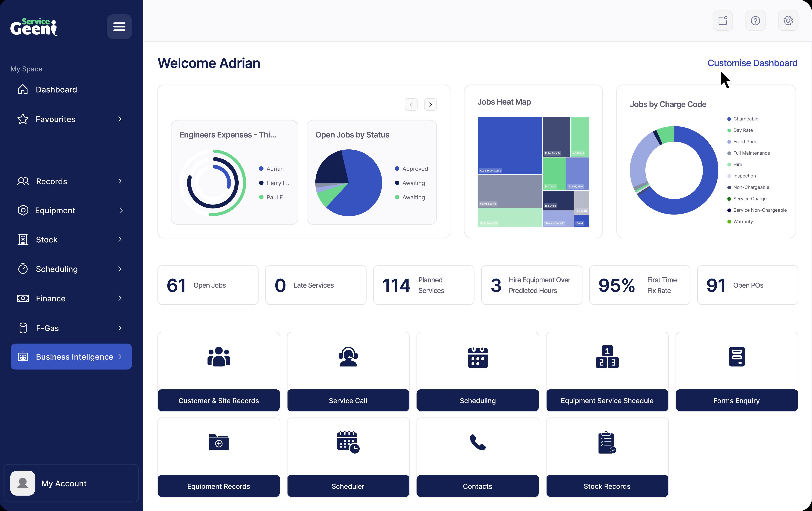Toggle the hamburger menu button

click(119, 27)
